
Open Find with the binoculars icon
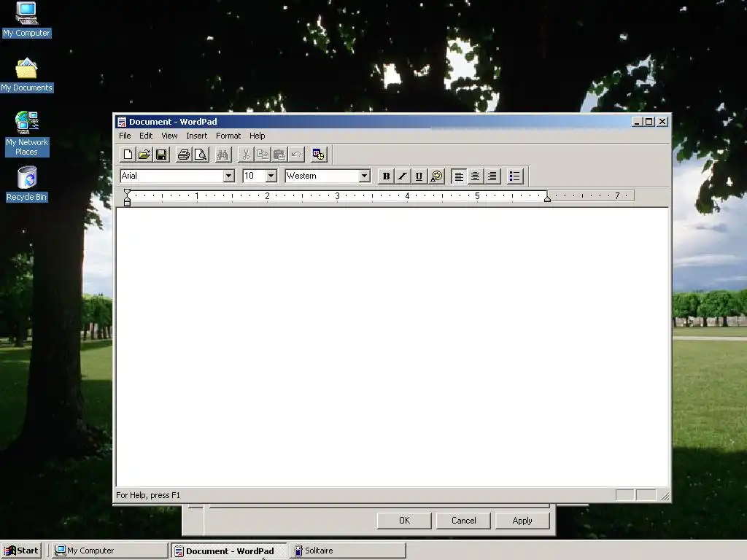(x=222, y=155)
